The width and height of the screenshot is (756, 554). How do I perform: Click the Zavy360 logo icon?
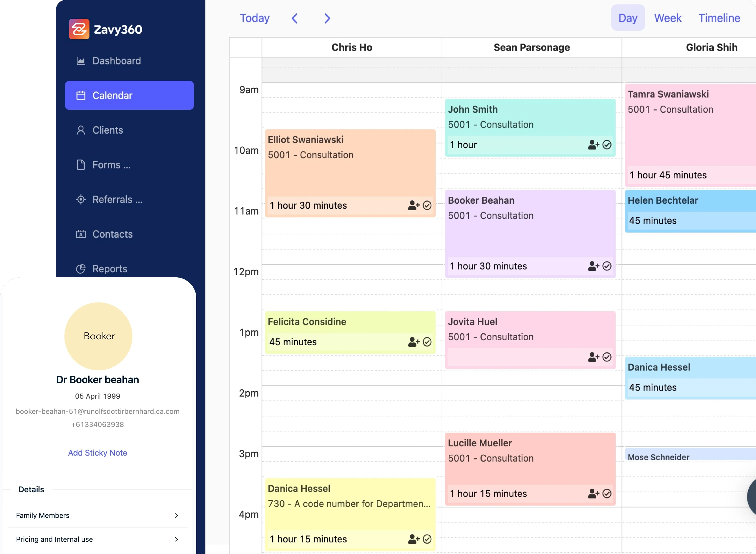click(79, 29)
